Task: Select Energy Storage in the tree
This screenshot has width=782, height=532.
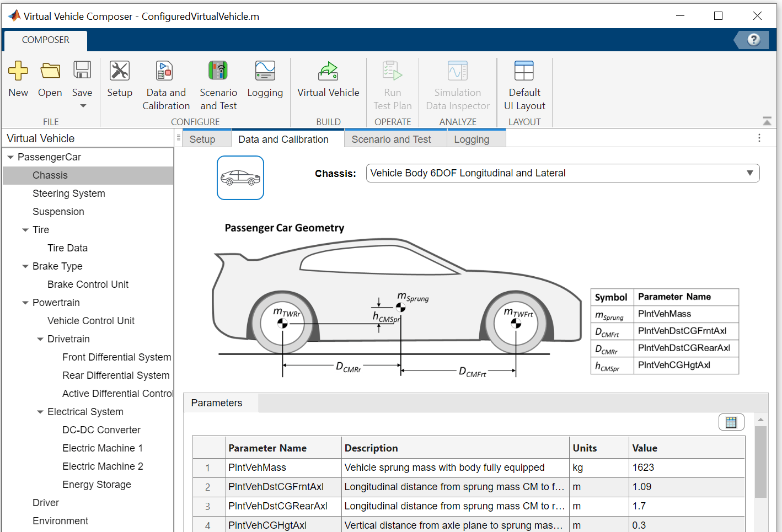Action: click(x=97, y=485)
